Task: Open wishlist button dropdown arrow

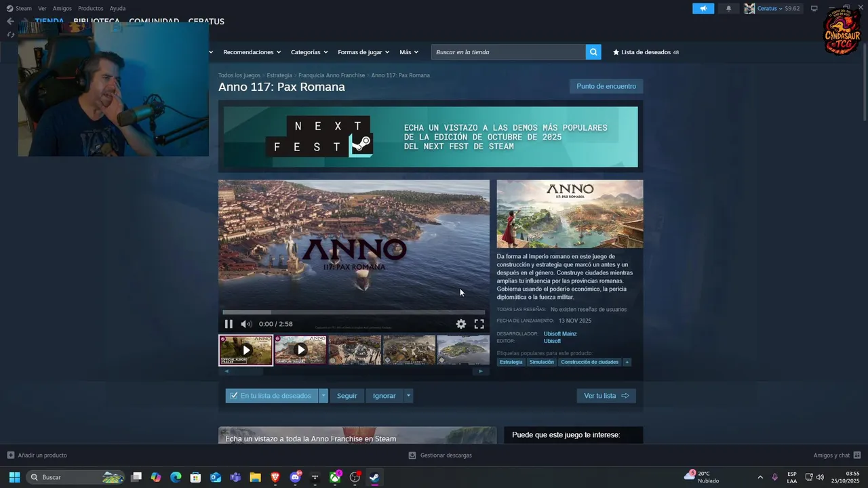Action: click(323, 396)
